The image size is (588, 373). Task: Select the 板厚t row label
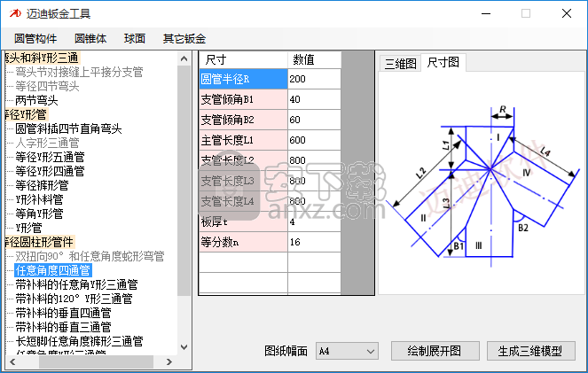(x=243, y=221)
